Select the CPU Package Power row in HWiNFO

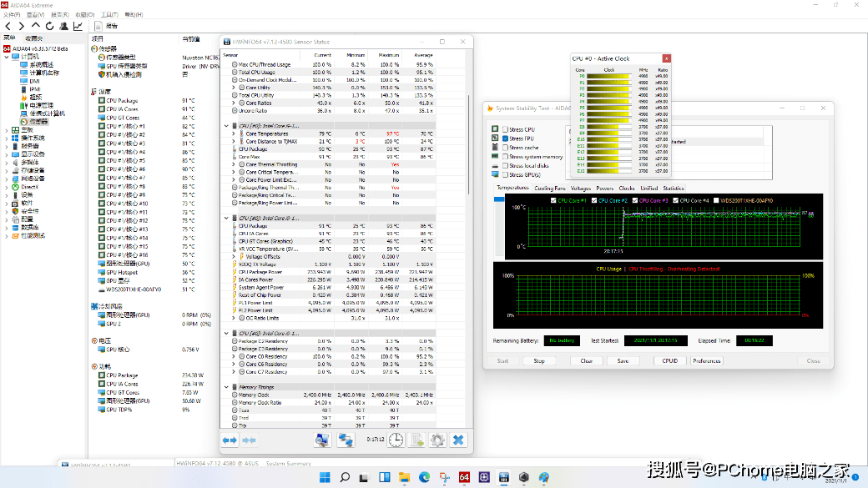[x=328, y=272]
